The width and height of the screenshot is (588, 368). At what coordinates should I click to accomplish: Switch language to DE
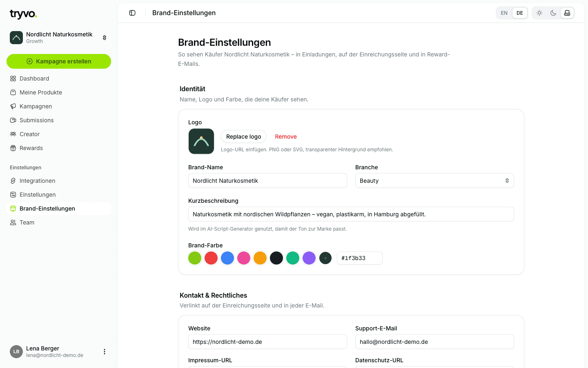tap(520, 13)
